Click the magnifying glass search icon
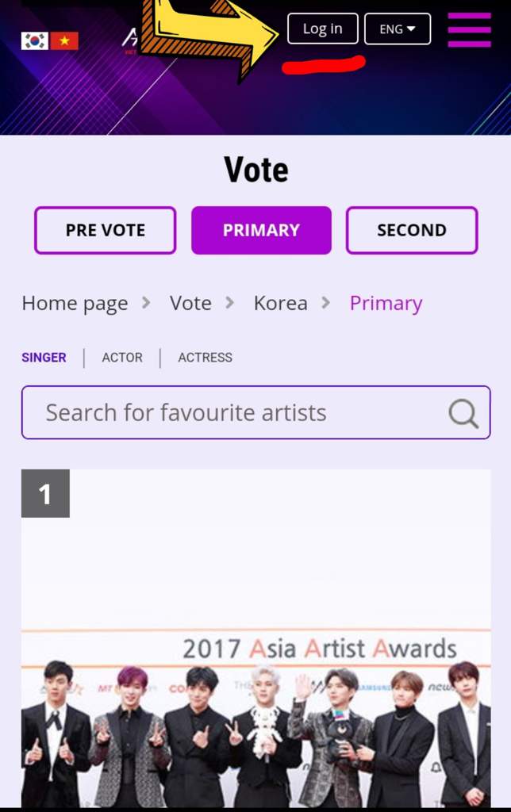This screenshot has height=812, width=511. click(x=463, y=413)
